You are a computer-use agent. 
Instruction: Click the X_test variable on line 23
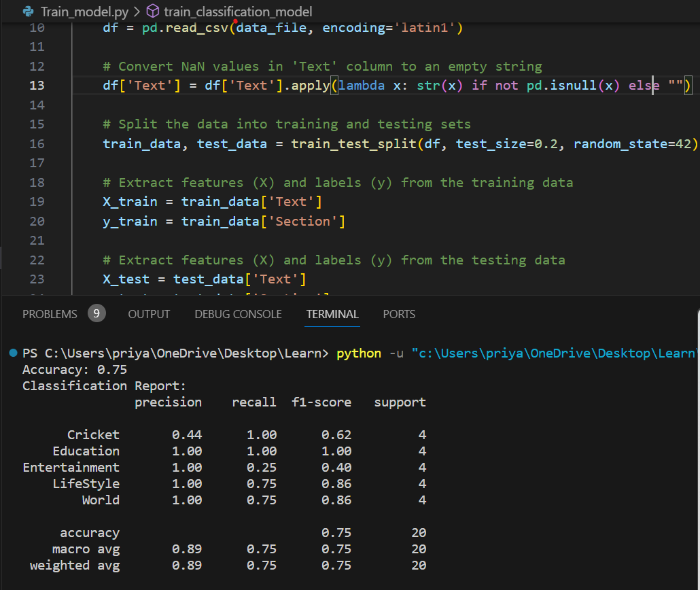(126, 279)
